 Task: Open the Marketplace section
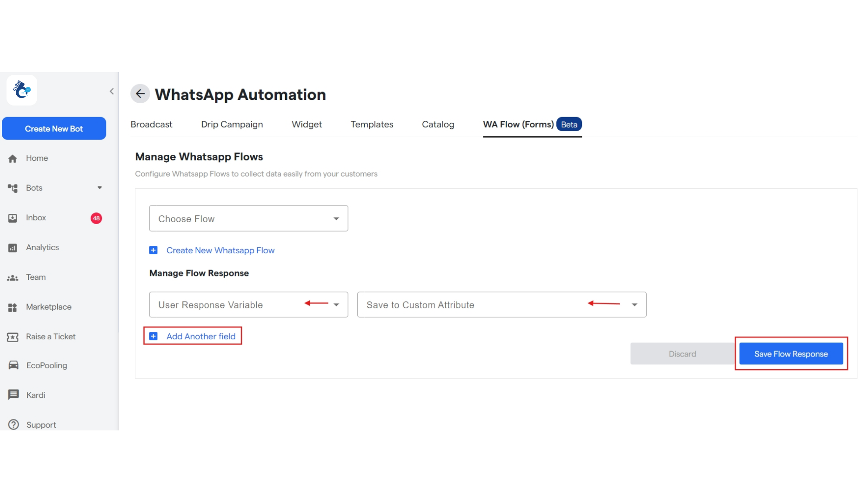(x=13, y=307)
